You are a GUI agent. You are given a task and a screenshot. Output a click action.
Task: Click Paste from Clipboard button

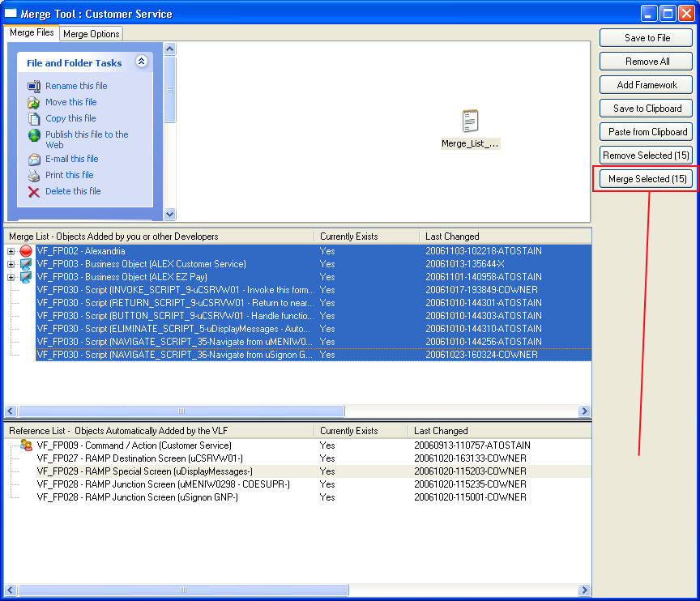click(x=646, y=132)
